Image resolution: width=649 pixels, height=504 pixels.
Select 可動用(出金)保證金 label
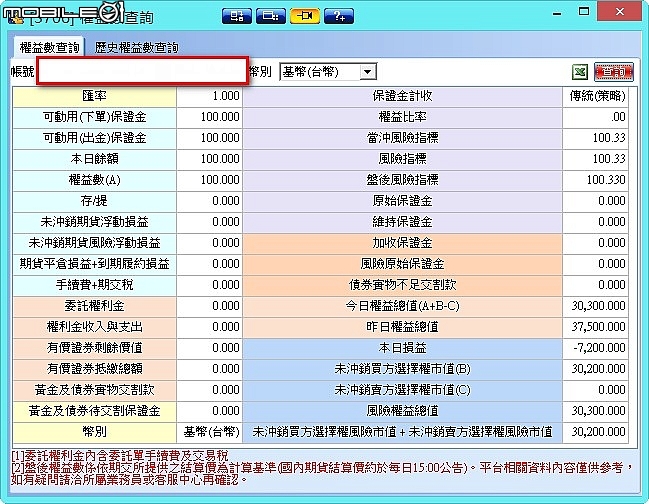tap(95, 138)
